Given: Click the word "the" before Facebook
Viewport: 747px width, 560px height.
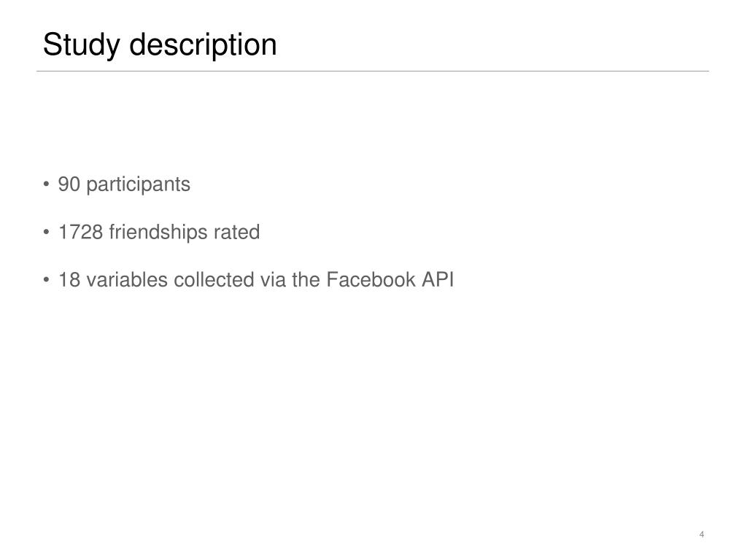Looking at the screenshot, I should click(x=306, y=279).
